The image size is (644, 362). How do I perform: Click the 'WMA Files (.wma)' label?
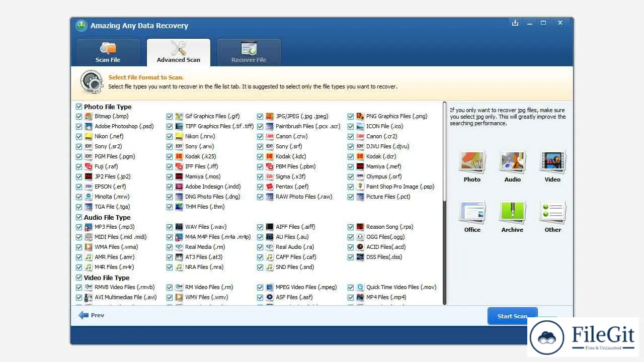coord(116,247)
